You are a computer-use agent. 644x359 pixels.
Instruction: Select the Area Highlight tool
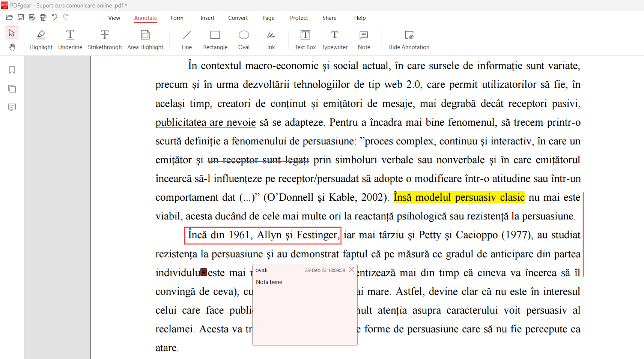pyautogui.click(x=145, y=39)
